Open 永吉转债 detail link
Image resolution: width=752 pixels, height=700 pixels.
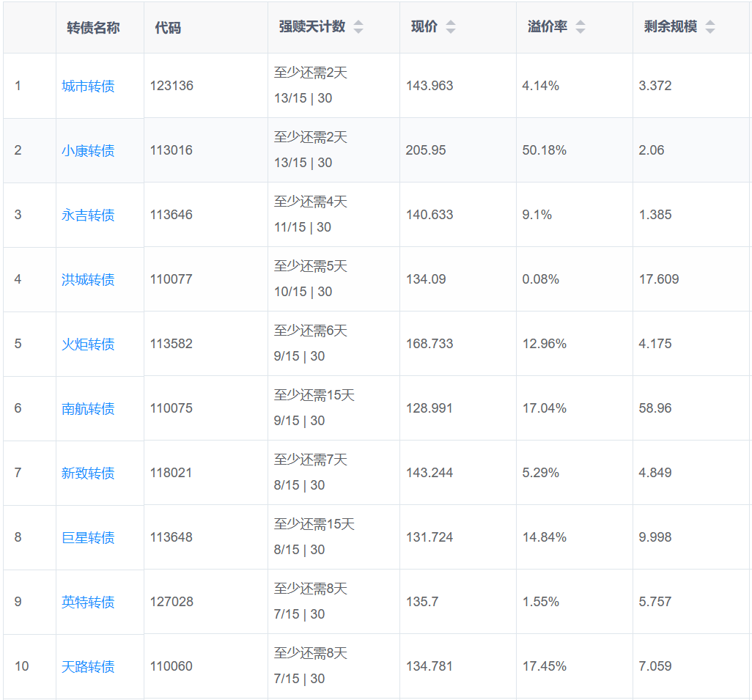(88, 215)
